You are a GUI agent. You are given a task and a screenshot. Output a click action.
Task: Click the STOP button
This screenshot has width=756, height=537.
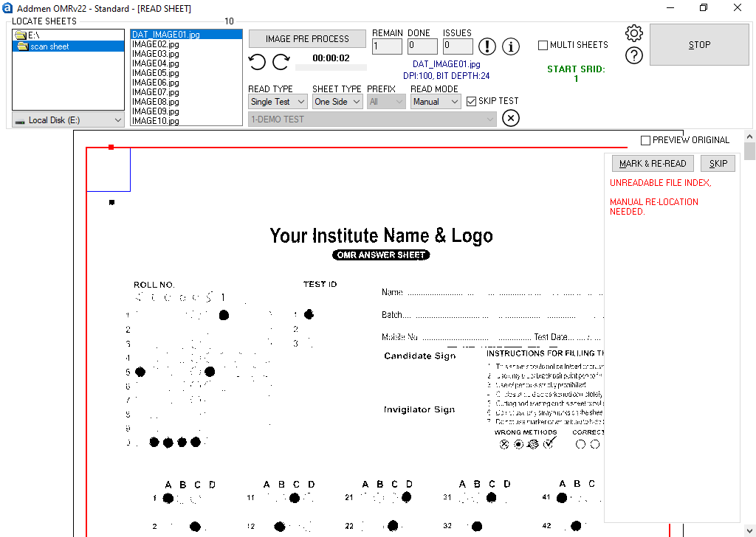(699, 45)
